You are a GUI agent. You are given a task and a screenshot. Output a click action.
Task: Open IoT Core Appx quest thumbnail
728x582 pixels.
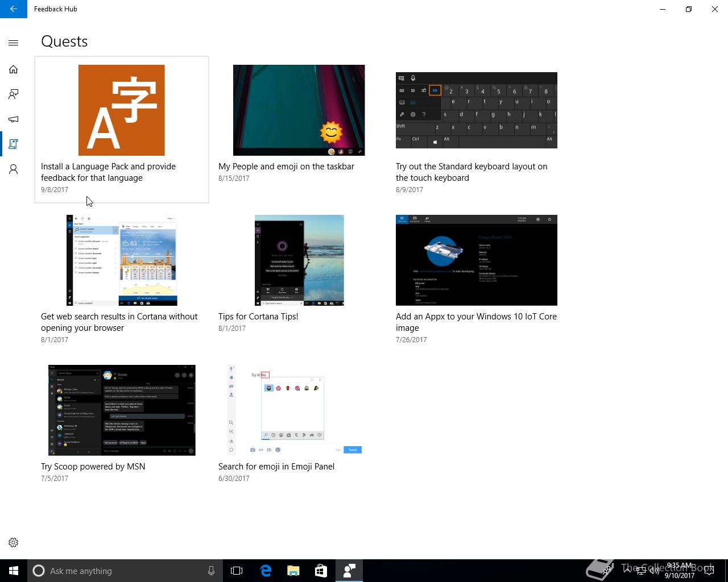pyautogui.click(x=477, y=260)
